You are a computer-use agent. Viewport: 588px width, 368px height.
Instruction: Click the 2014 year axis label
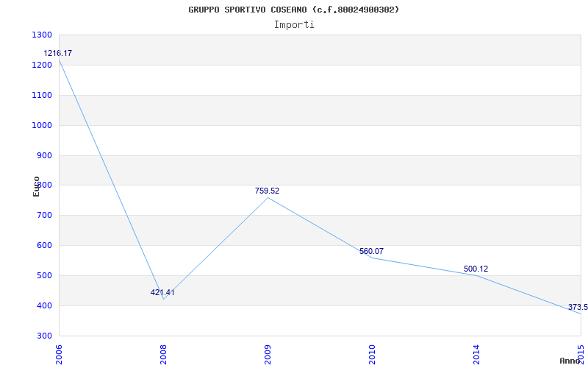[476, 355]
